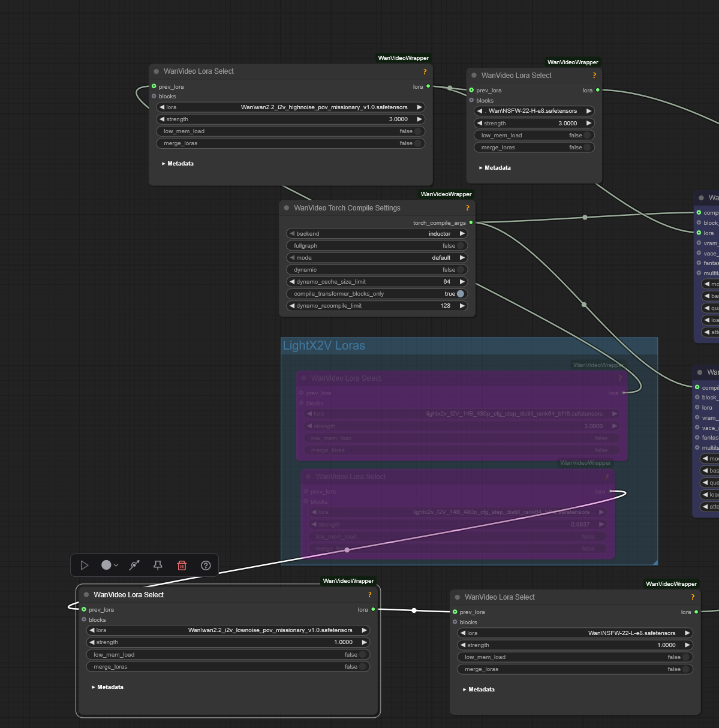Open the help icon in the node toolbar
Screen dimensions: 719x728
[206, 565]
